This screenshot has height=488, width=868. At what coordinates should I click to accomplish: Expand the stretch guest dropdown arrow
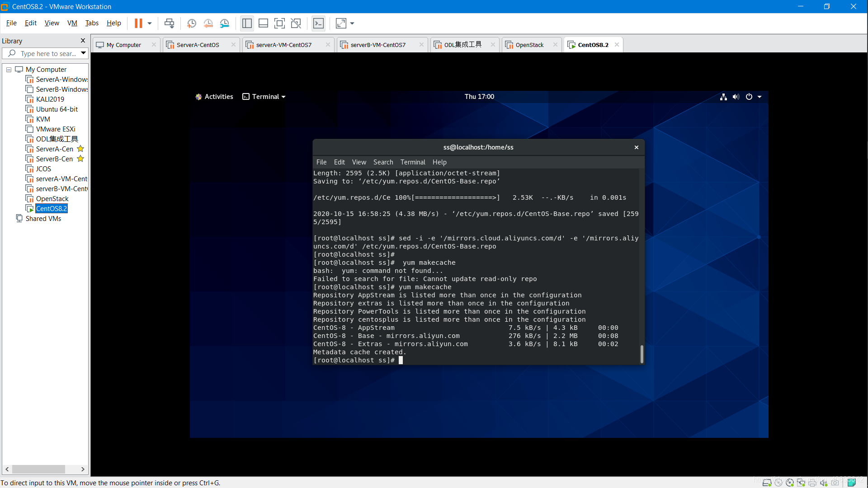pos(352,23)
